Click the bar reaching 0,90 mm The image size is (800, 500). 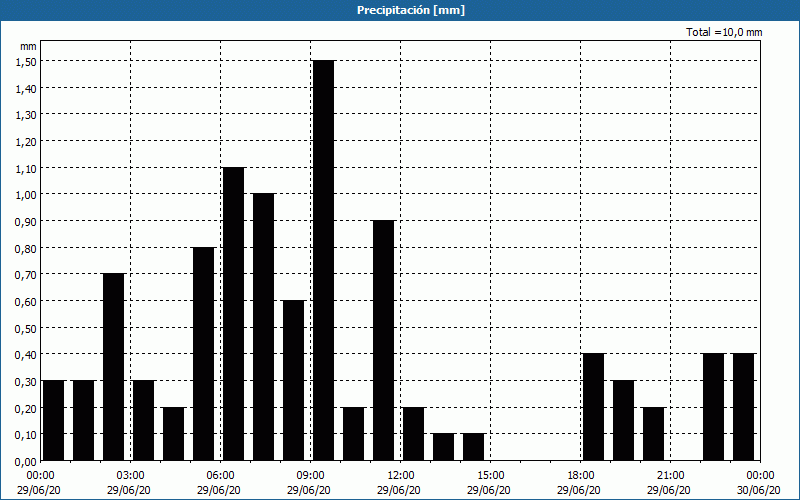[383, 340]
